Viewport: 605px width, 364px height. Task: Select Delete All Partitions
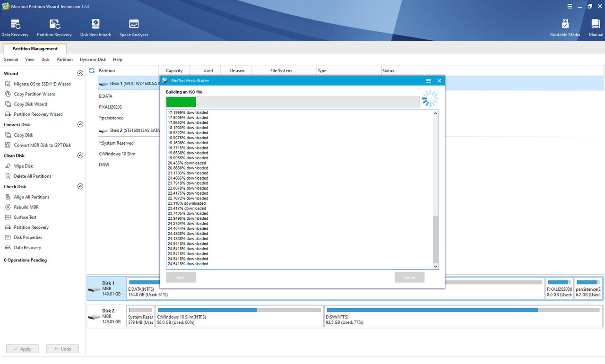pos(32,176)
